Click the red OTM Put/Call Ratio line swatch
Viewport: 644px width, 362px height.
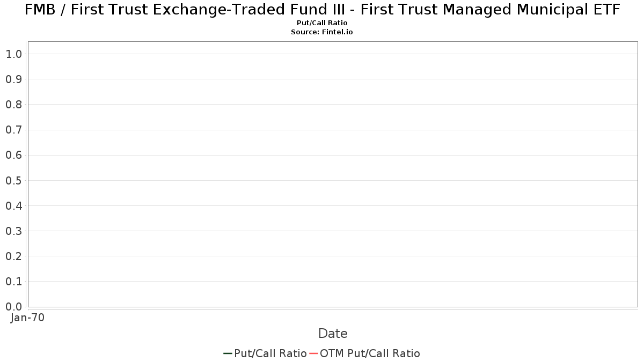tap(314, 353)
